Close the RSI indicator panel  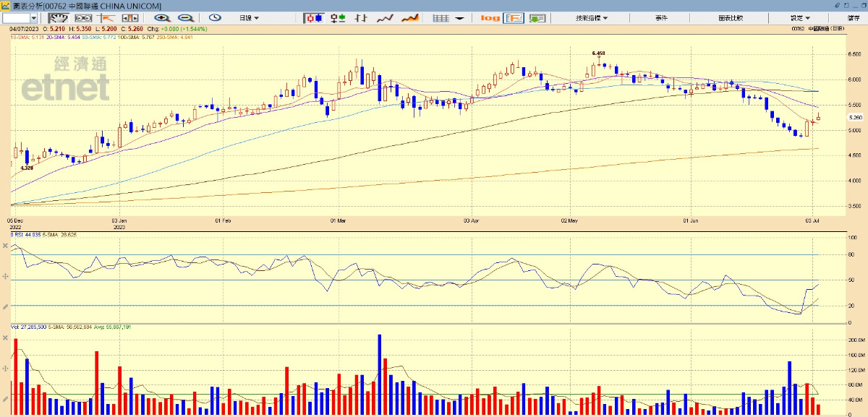[6, 246]
